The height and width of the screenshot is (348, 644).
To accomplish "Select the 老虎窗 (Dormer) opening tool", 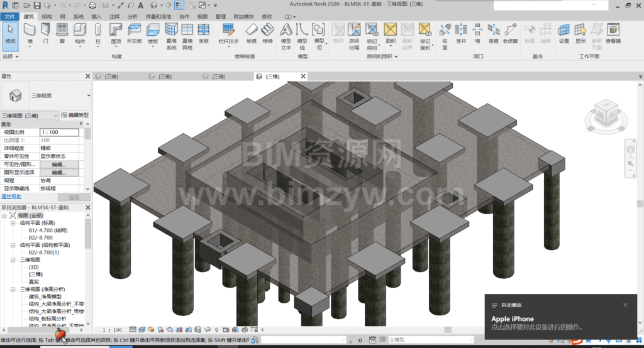I will tap(510, 34).
